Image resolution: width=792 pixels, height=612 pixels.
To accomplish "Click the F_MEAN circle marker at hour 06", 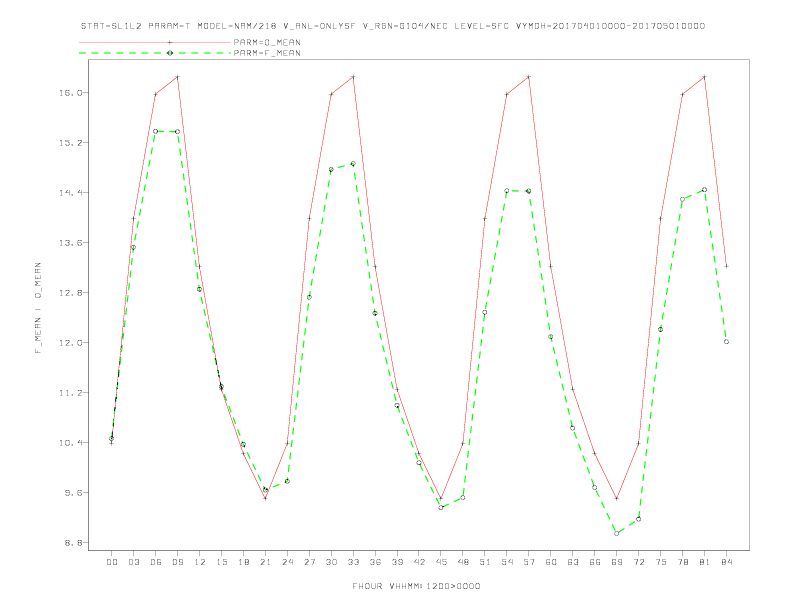I will (156, 131).
